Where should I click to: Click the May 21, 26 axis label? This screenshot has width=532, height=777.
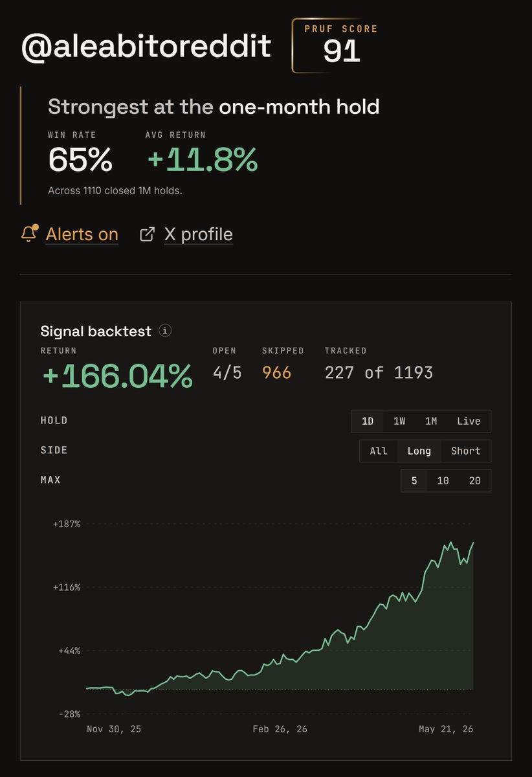446,729
